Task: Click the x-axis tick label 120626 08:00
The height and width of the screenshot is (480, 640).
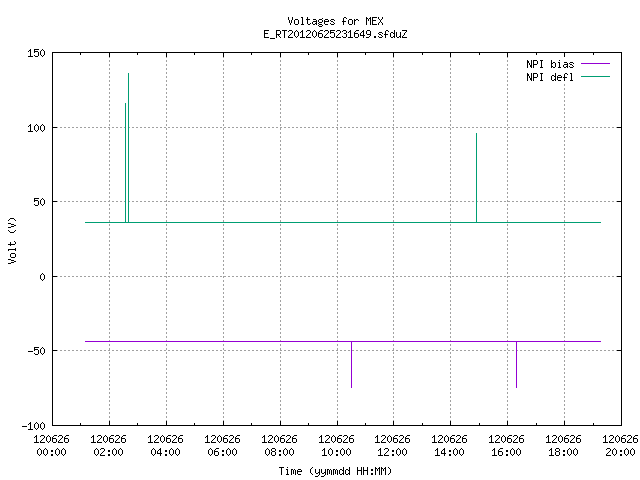Action: point(279,446)
